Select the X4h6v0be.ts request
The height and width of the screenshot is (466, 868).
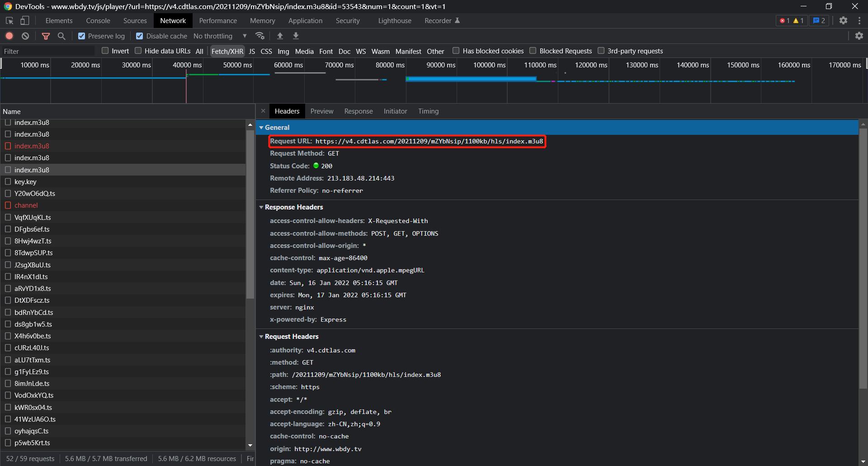pyautogui.click(x=123, y=336)
